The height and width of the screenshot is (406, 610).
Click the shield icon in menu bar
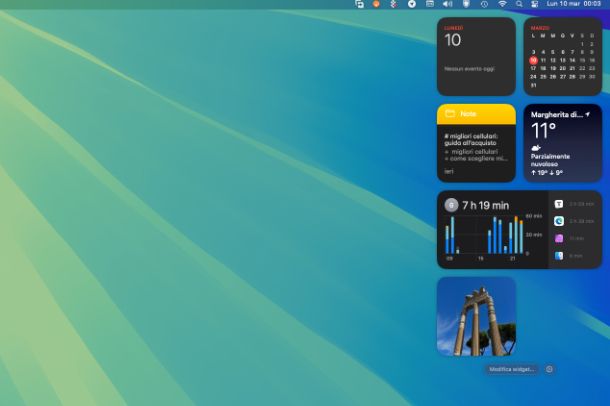point(466,4)
